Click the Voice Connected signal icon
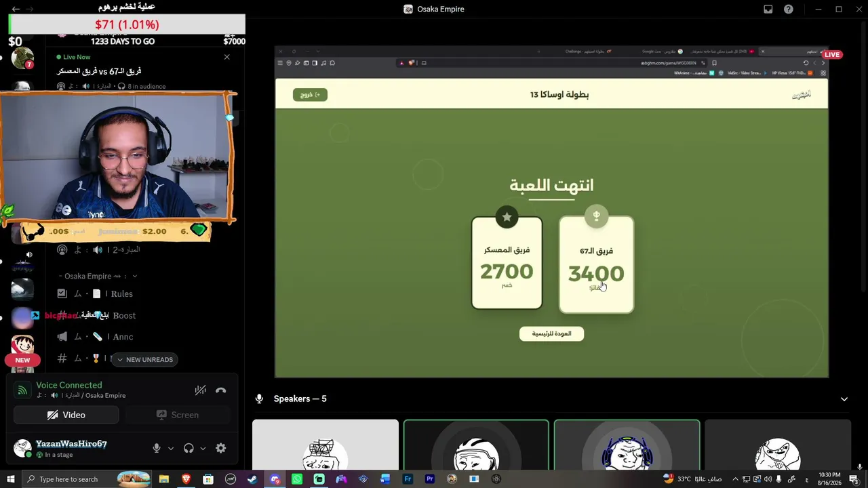 [22, 390]
